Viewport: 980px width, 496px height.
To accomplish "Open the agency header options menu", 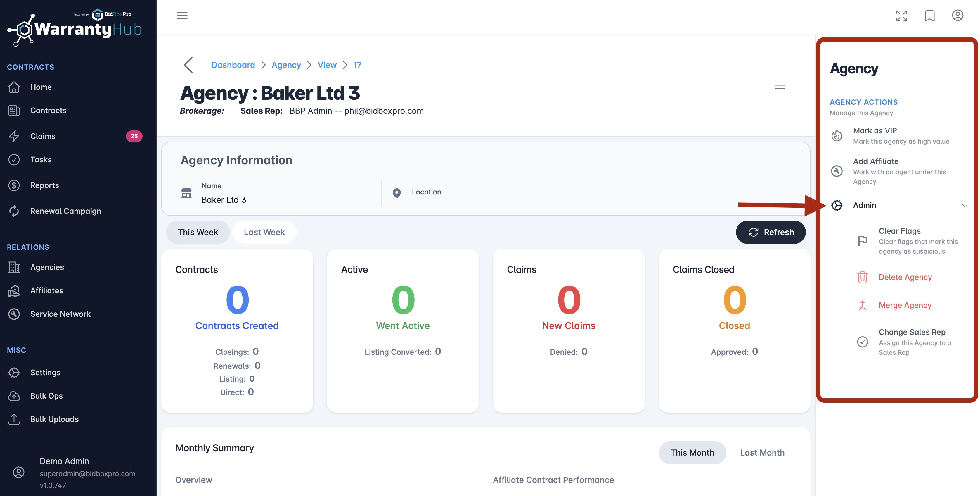I will 780,85.
